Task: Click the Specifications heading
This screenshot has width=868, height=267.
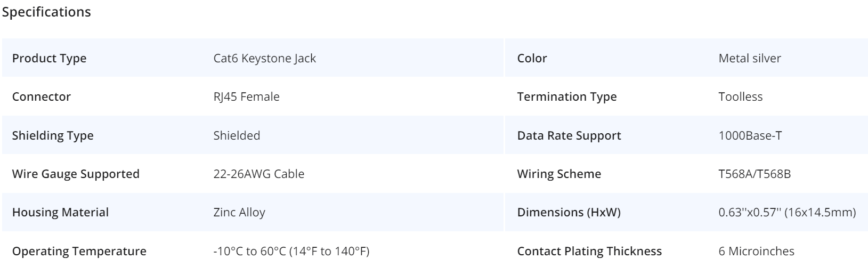Action: click(x=46, y=12)
